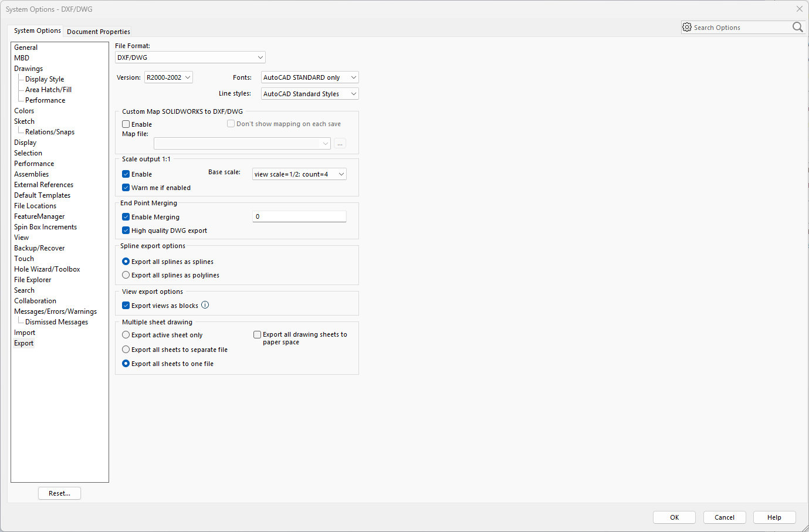Viewport: 809px width, 532px height.
Task: Click the Help button
Action: 774,517
